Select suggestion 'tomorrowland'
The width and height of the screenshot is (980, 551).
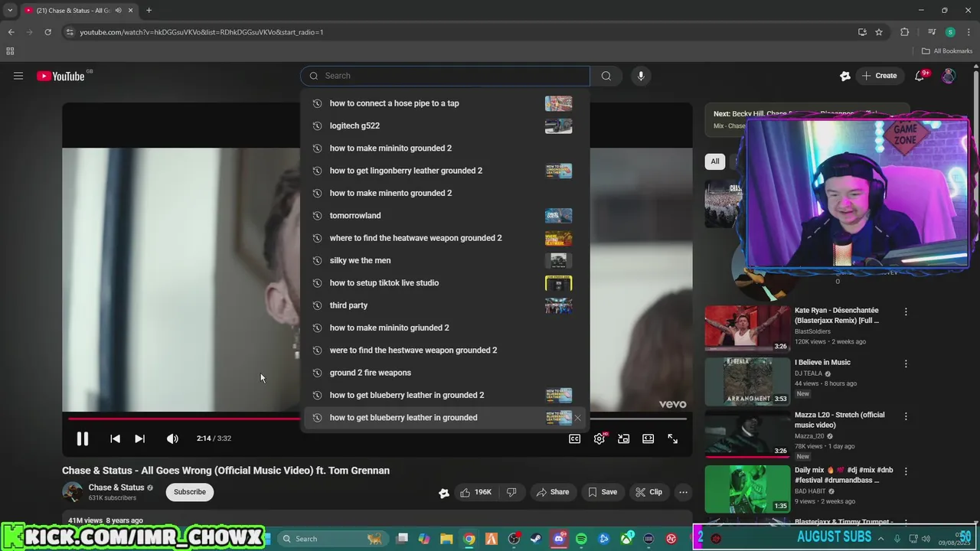[x=445, y=215]
